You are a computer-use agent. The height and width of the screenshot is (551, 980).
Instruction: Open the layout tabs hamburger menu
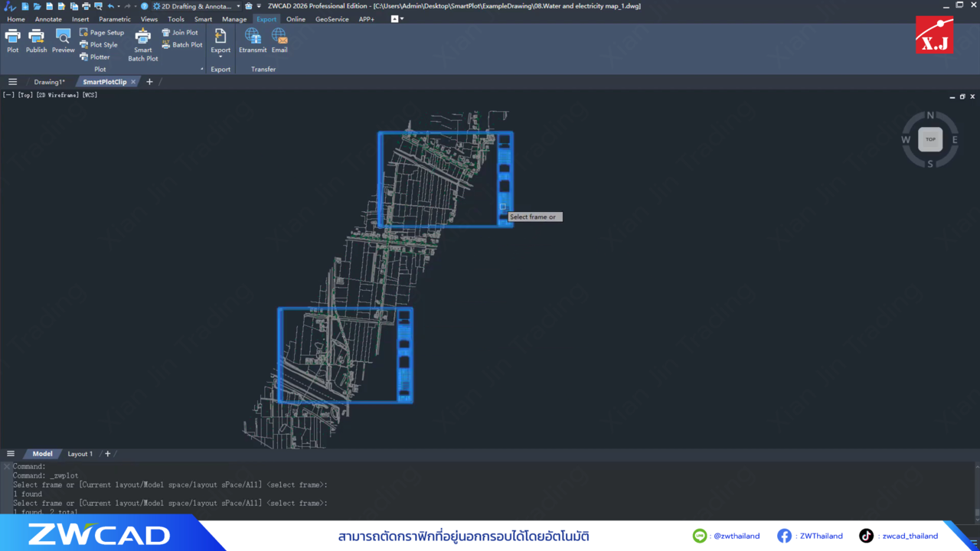click(x=10, y=454)
